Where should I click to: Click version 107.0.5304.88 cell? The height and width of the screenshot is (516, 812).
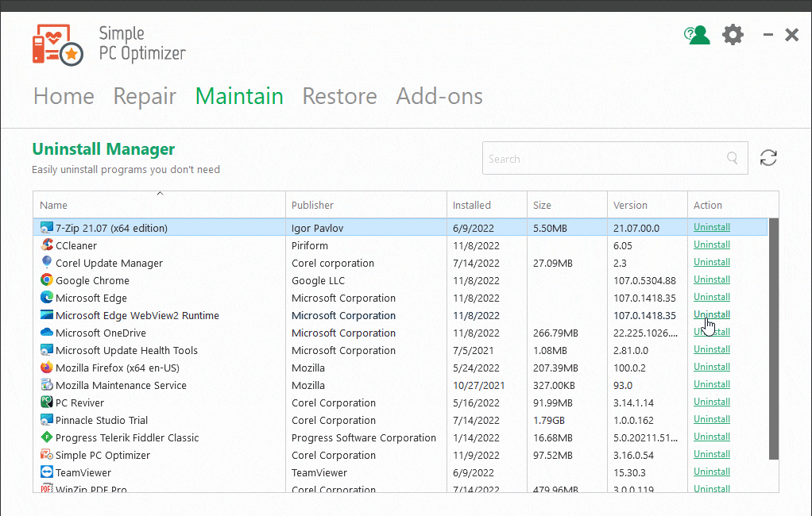pyautogui.click(x=644, y=280)
